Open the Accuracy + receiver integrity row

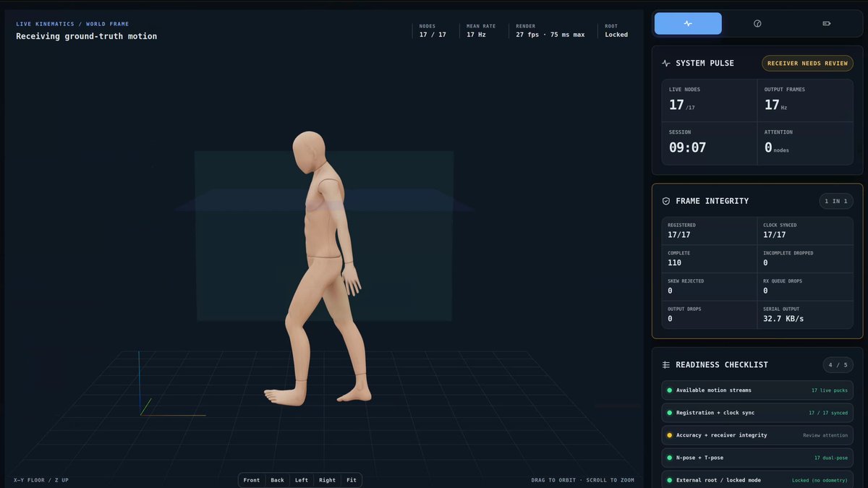(x=757, y=435)
